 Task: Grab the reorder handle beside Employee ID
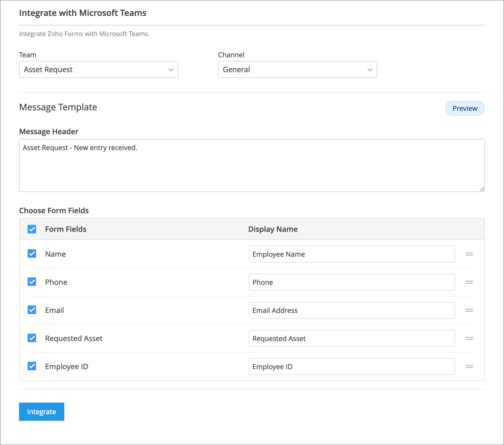click(x=470, y=367)
